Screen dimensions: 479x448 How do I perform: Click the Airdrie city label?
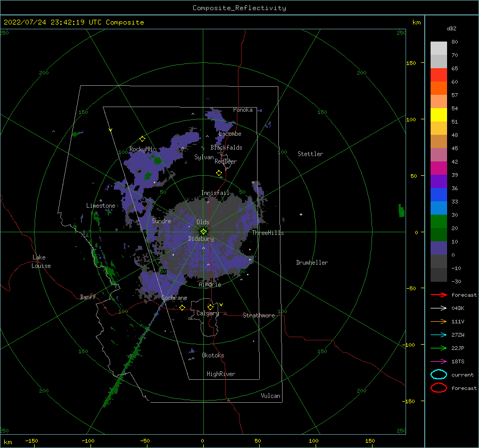[x=210, y=284]
